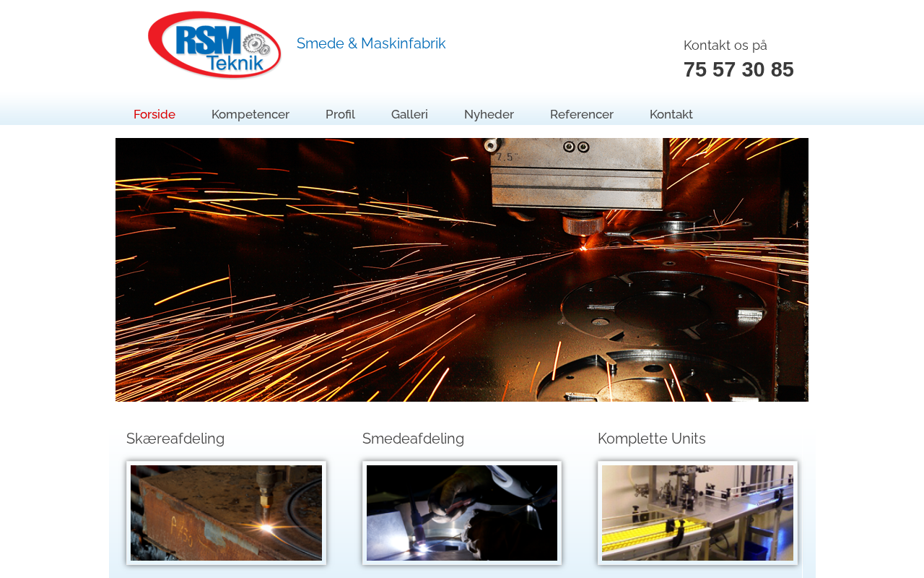Viewport: 924px width, 578px height.
Task: Click the laser cutting sparks banner image
Action: pyautogui.click(x=462, y=269)
